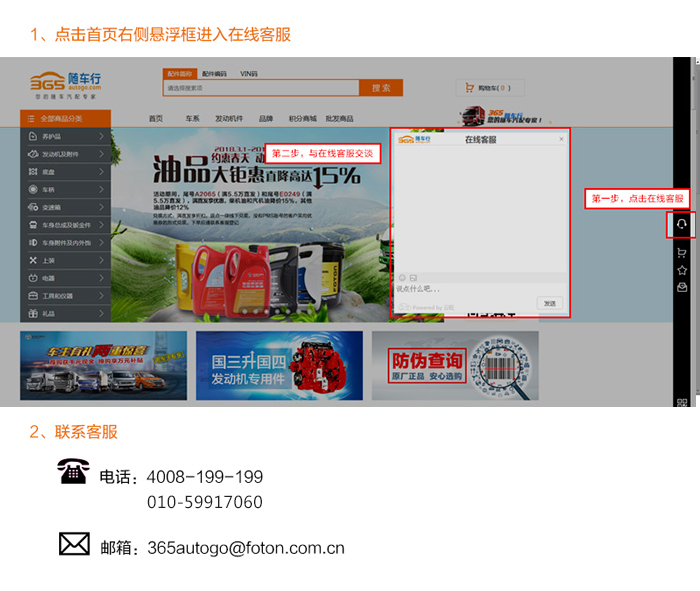The width and height of the screenshot is (700, 591).
Task: Go to 首页 in navigation bar
Action: [156, 119]
